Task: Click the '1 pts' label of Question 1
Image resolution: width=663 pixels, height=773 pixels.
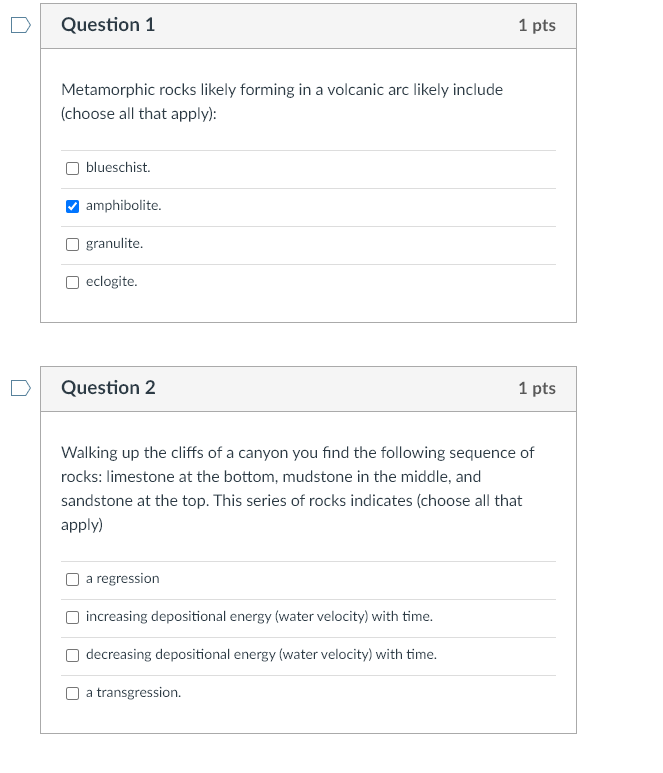Action: tap(536, 25)
